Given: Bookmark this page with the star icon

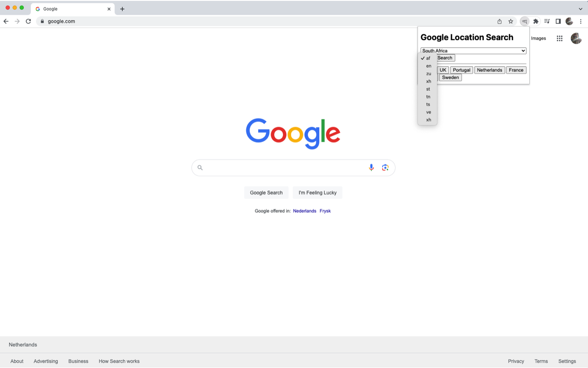Looking at the screenshot, I should (x=511, y=21).
